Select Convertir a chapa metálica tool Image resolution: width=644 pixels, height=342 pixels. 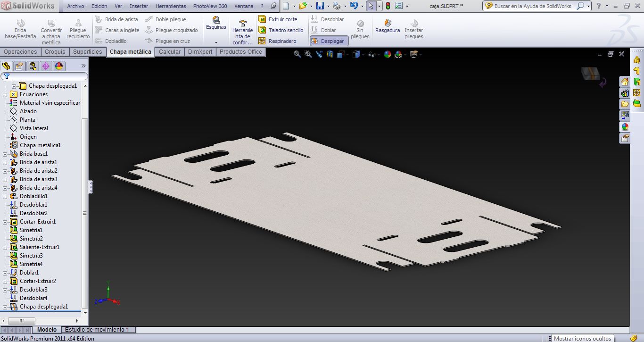pyautogui.click(x=51, y=32)
